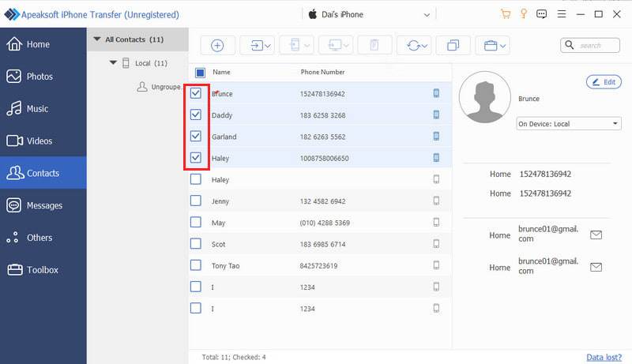The height and width of the screenshot is (364, 632).
Task: Open the shopping cart purchase icon
Action: click(506, 14)
